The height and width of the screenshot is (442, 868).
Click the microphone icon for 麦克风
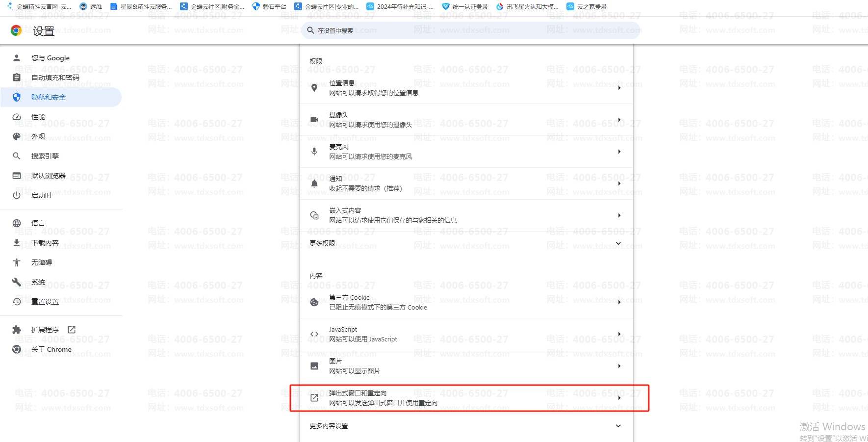click(x=314, y=152)
